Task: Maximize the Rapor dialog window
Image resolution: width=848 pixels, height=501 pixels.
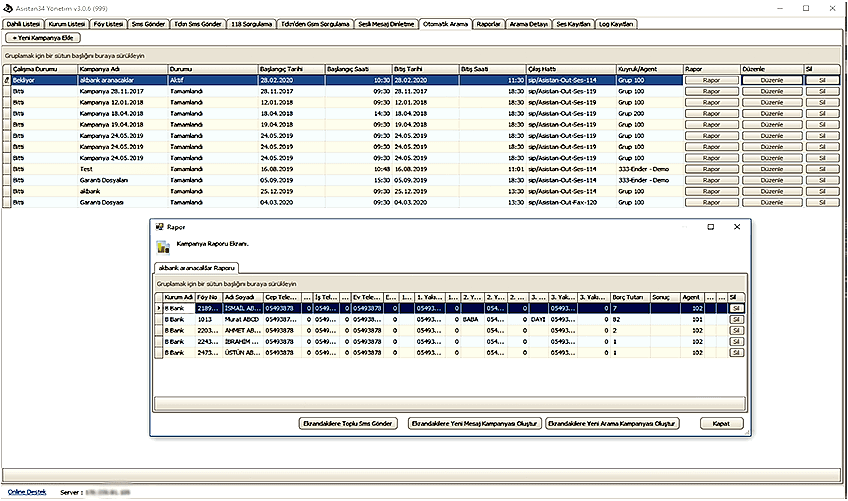Action: 710,227
